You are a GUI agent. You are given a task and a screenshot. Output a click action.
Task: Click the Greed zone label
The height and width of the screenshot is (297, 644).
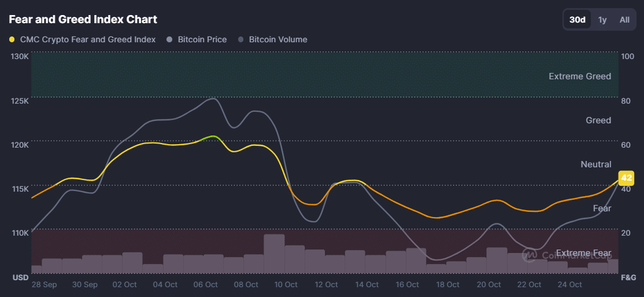pos(598,120)
